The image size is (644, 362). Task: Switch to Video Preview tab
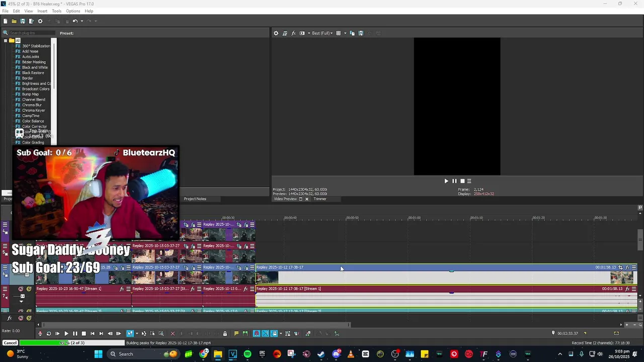click(x=285, y=199)
